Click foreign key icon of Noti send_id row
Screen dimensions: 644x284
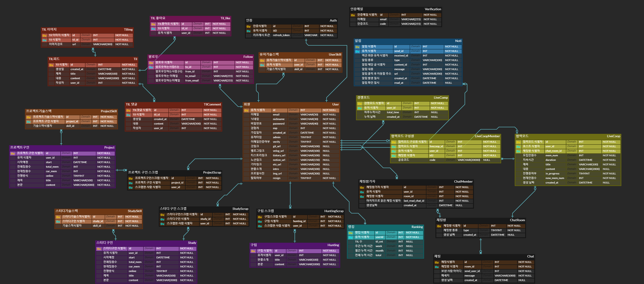coord(357,51)
